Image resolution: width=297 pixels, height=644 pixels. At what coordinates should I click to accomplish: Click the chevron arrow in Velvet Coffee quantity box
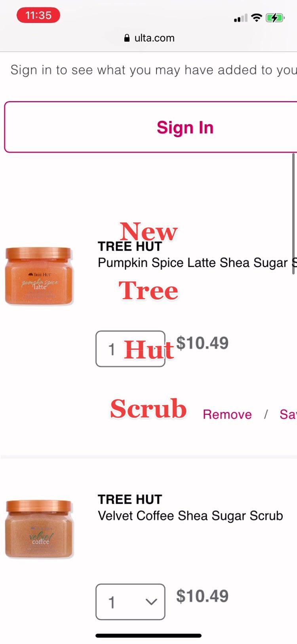[151, 602]
